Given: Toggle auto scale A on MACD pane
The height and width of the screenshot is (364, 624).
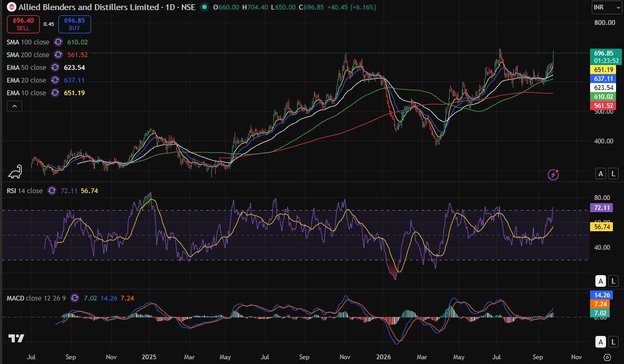Looking at the screenshot, I should [601, 341].
